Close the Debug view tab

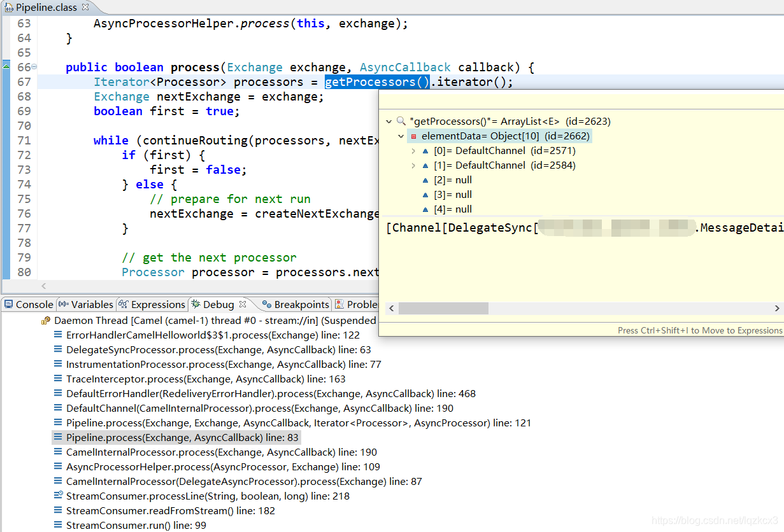pos(243,304)
